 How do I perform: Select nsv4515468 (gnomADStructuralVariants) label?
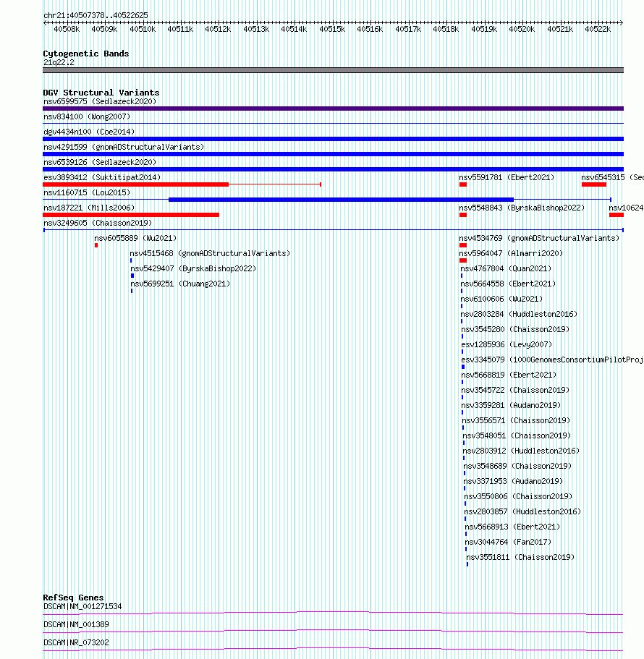(210, 253)
